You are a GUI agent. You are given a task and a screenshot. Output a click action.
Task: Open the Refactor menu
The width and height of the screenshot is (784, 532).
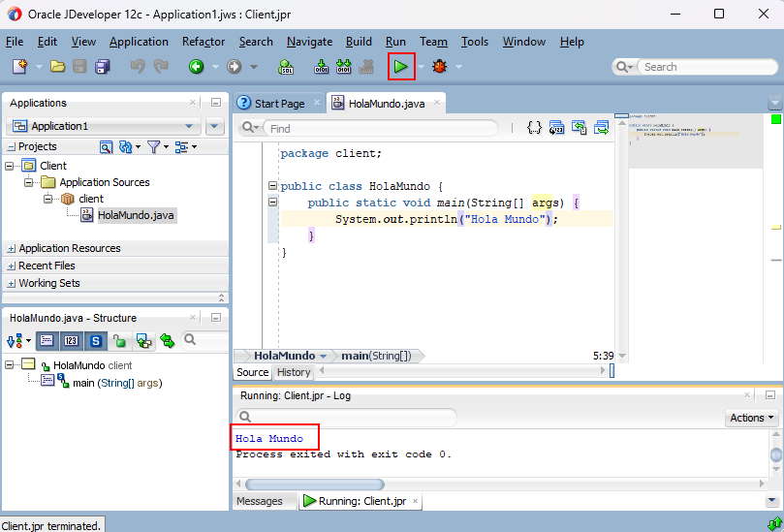[204, 42]
